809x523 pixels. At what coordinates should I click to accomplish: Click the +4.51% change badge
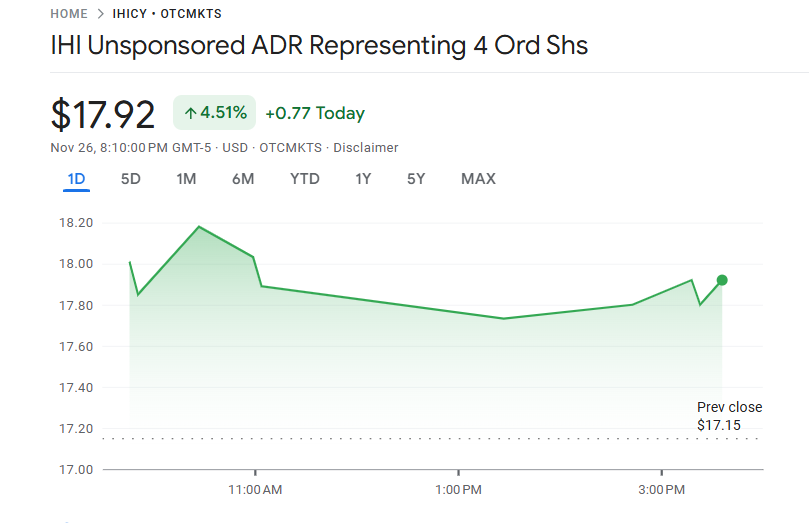215,113
